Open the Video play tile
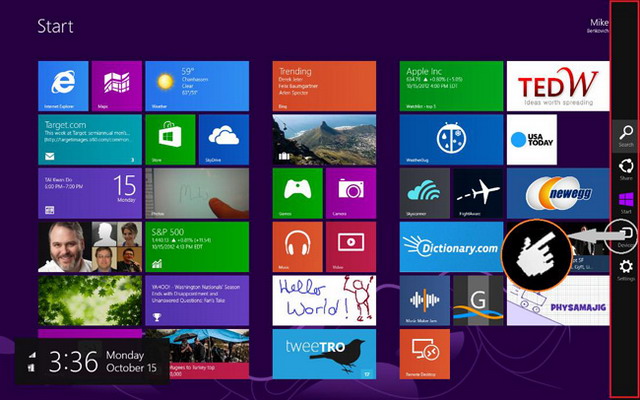The height and width of the screenshot is (400, 640). (351, 247)
